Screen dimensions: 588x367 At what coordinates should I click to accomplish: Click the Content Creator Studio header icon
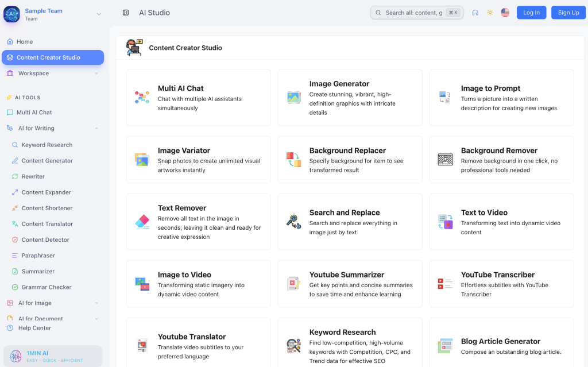point(134,48)
